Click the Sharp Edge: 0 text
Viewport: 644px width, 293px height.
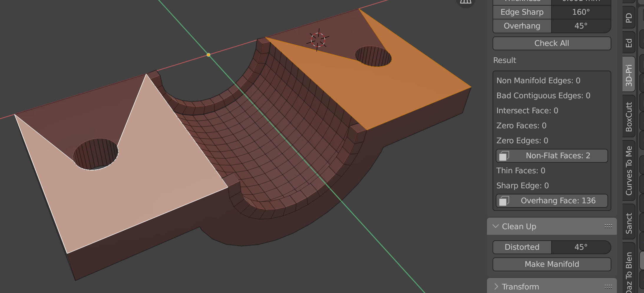(522, 186)
